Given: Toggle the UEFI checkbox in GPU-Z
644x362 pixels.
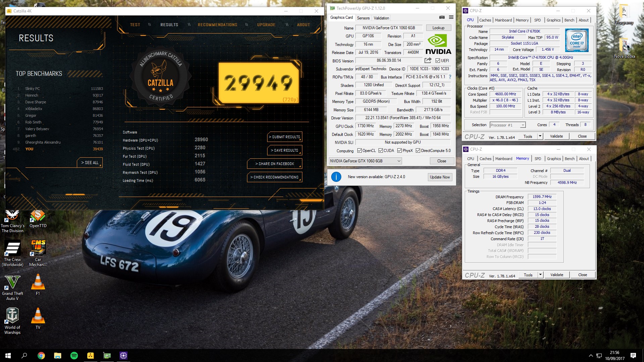Looking at the screenshot, I should point(438,61).
